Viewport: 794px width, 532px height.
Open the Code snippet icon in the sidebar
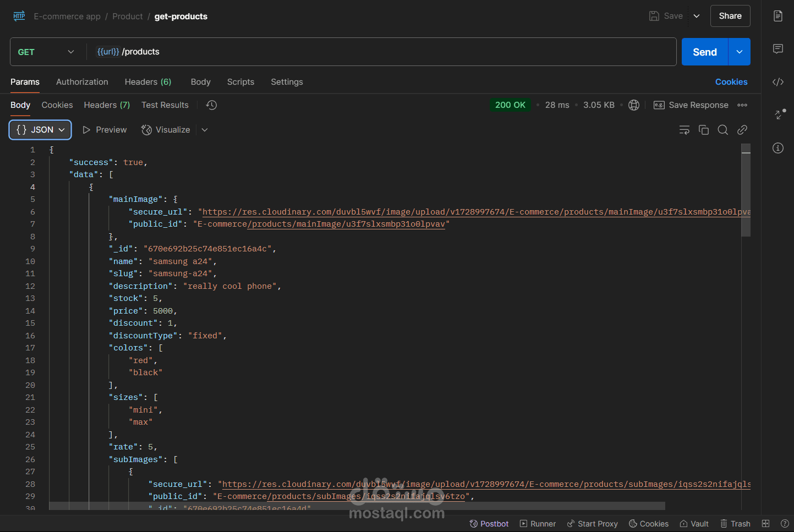pyautogui.click(x=778, y=82)
